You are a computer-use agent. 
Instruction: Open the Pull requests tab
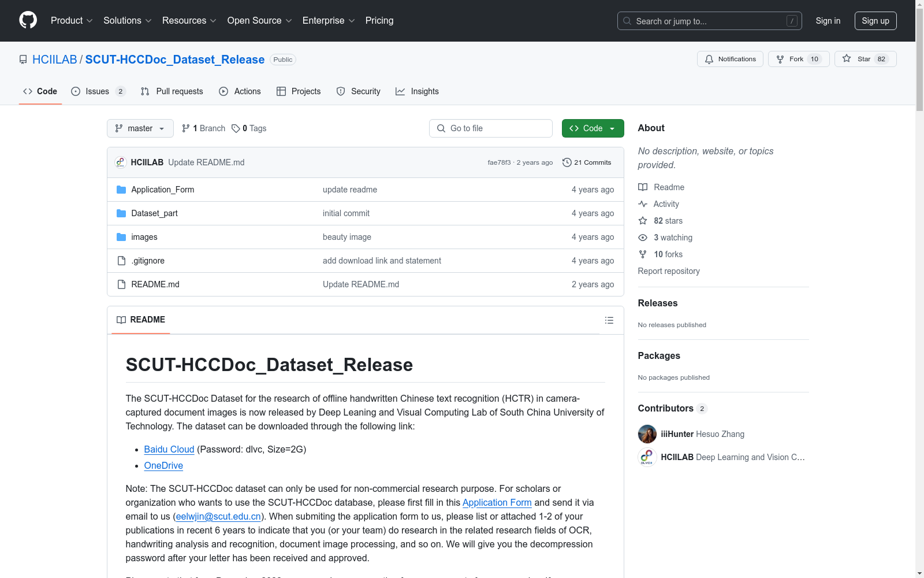[172, 91]
